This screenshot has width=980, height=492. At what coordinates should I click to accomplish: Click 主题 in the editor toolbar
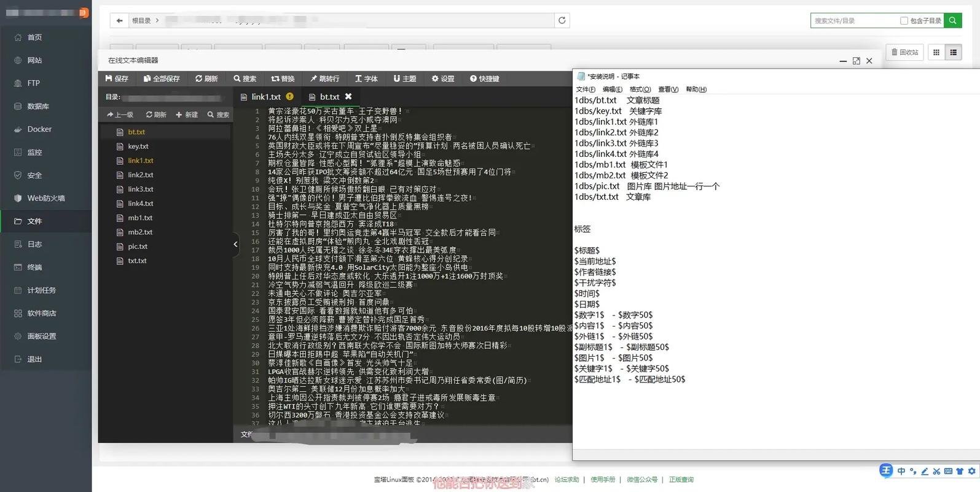click(x=405, y=79)
